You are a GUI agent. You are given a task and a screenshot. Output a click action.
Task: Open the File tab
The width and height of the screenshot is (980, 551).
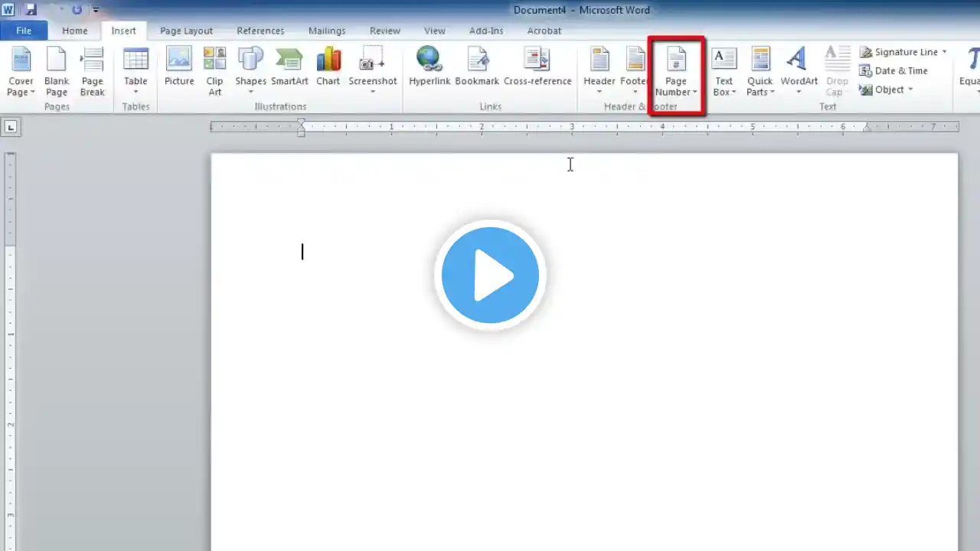pyautogui.click(x=24, y=31)
